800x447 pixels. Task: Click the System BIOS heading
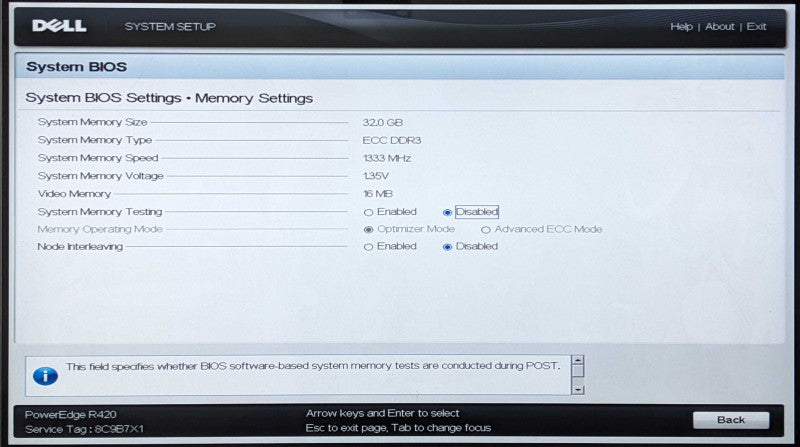[x=77, y=67]
